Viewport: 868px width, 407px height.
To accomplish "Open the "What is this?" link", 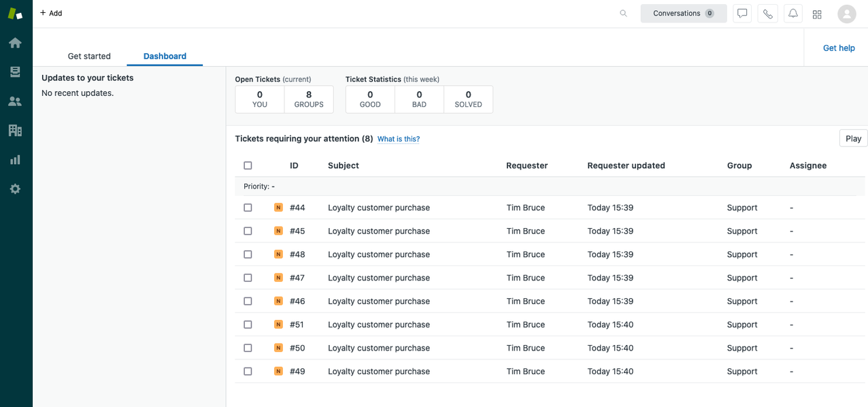I will (399, 139).
